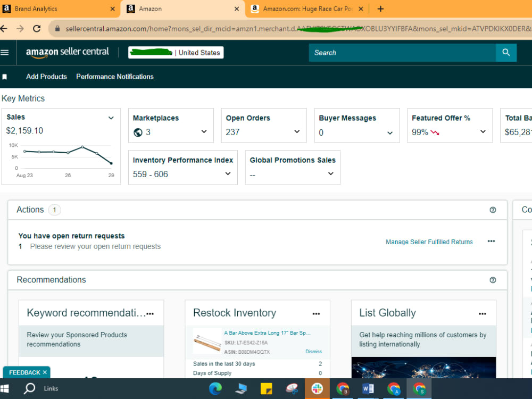Click the index range 559 - 606
Viewport: 532px width, 399px height.
click(151, 174)
